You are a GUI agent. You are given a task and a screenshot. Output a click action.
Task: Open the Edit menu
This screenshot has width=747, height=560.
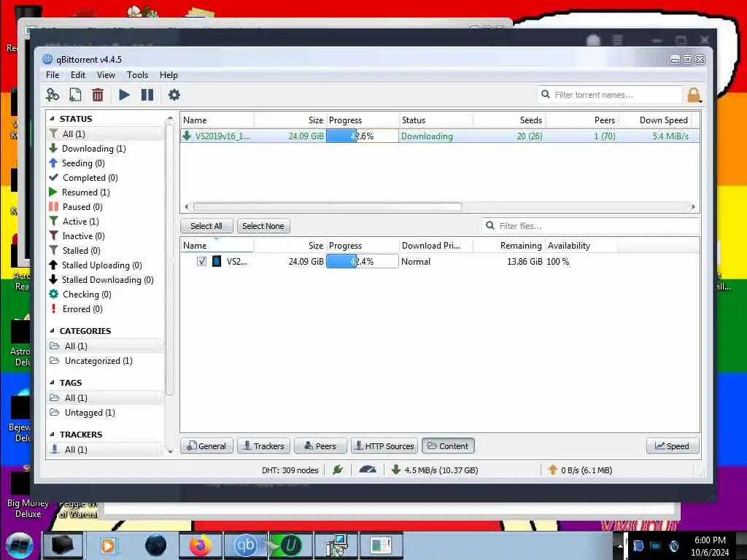click(x=77, y=75)
